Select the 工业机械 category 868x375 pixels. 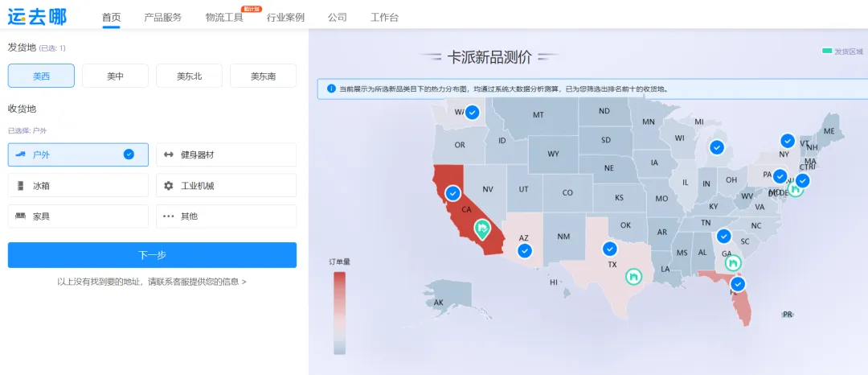[226, 186]
